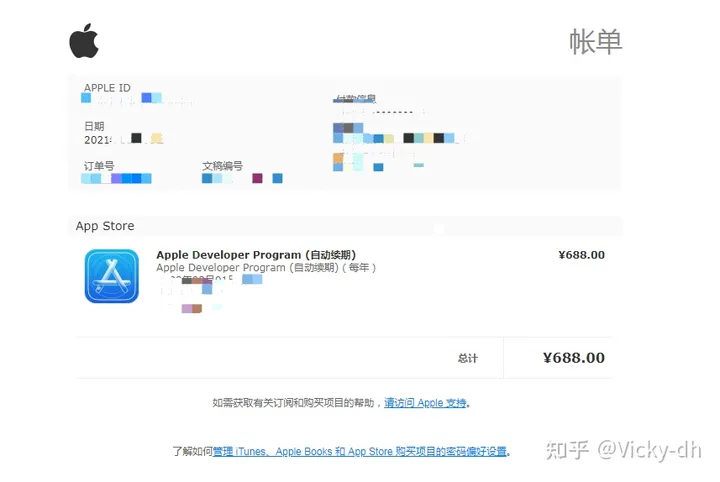This screenshot has width=720, height=482.
Task: Click the 订单号 label
Action: [99, 165]
